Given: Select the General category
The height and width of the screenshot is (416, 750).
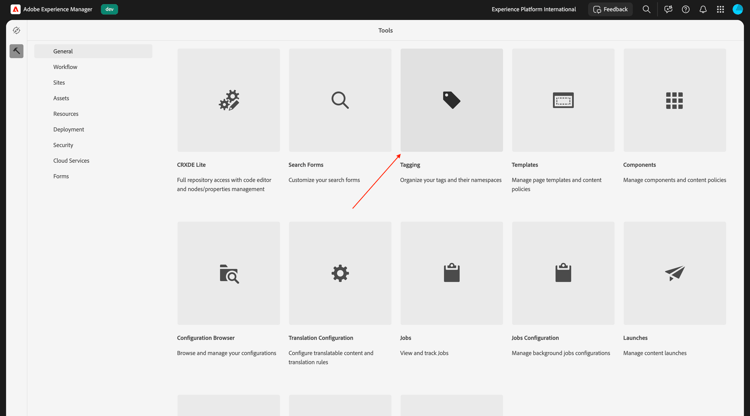Looking at the screenshot, I should coord(93,51).
